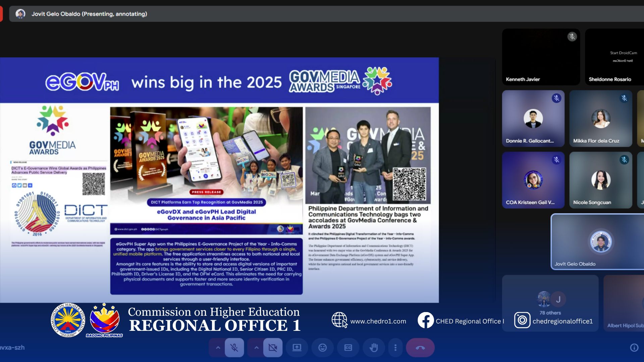Screen dimensions: 644x362
Task: Click the www.chedro1.com website text
Action: coord(378,321)
